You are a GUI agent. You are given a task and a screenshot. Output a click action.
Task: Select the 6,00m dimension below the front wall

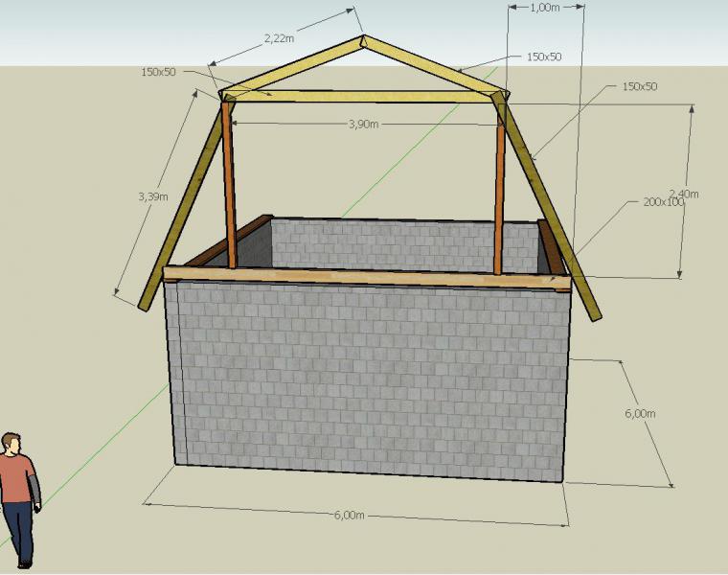click(349, 515)
